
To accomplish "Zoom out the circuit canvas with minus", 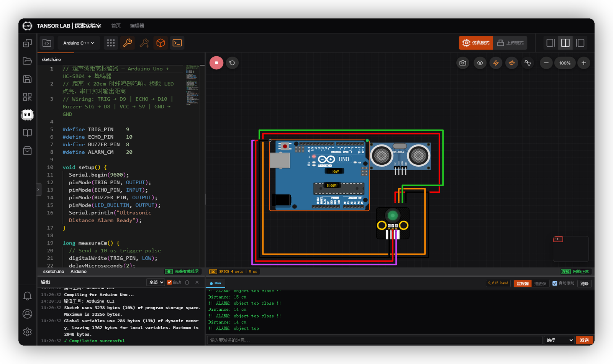I will [x=546, y=63].
